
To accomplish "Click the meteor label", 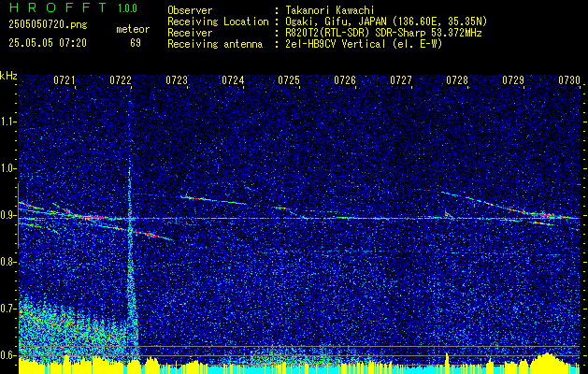I will pyautogui.click(x=133, y=29).
